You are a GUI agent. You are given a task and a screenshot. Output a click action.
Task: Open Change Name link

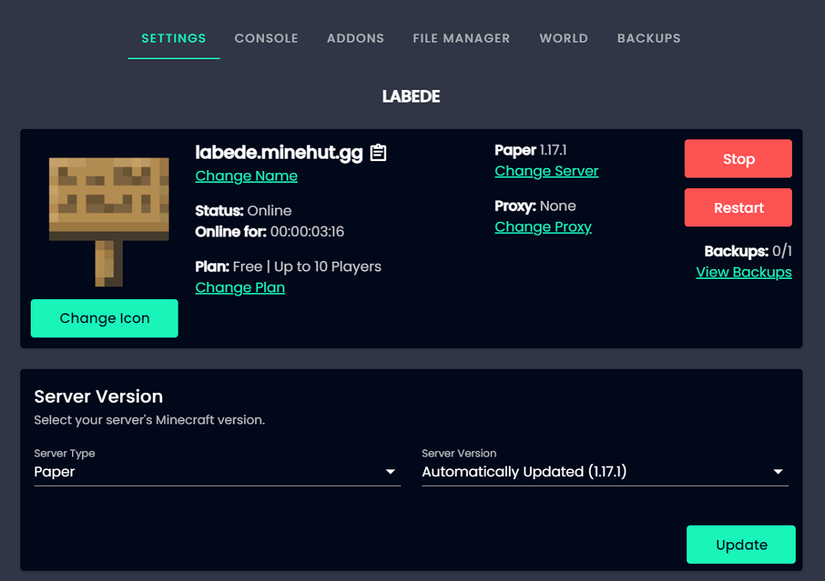pos(246,175)
